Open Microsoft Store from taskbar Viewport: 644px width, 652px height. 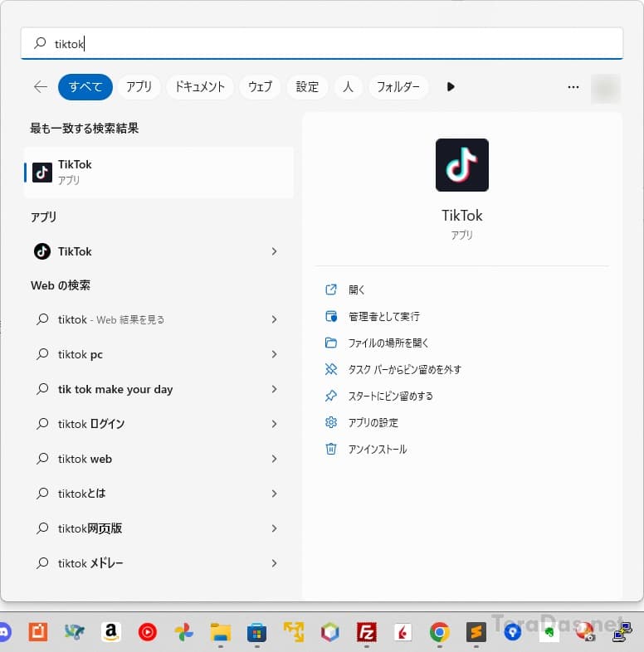256,632
